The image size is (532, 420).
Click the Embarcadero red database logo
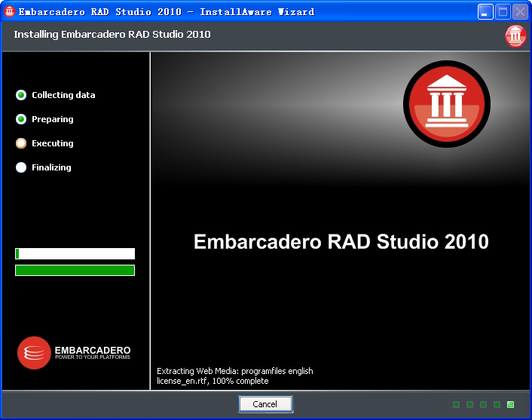click(x=34, y=353)
